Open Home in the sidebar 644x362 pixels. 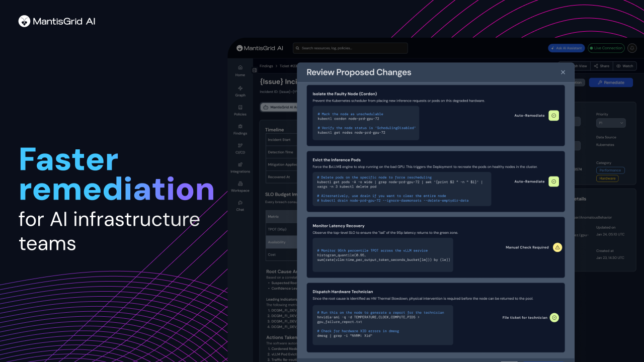pos(240,70)
